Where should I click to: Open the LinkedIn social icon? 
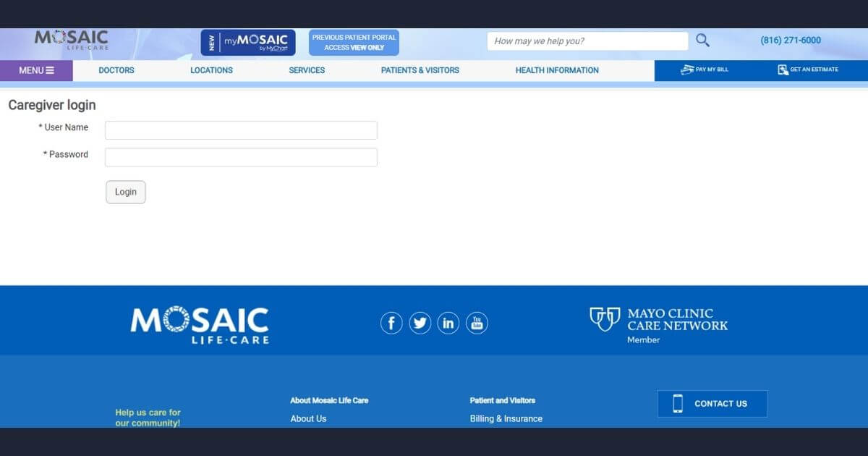[448, 323]
